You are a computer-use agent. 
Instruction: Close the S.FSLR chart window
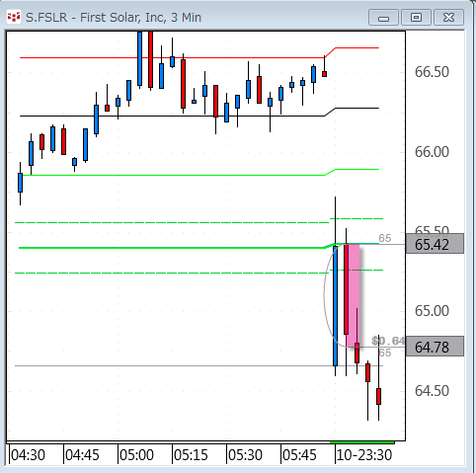click(448, 18)
